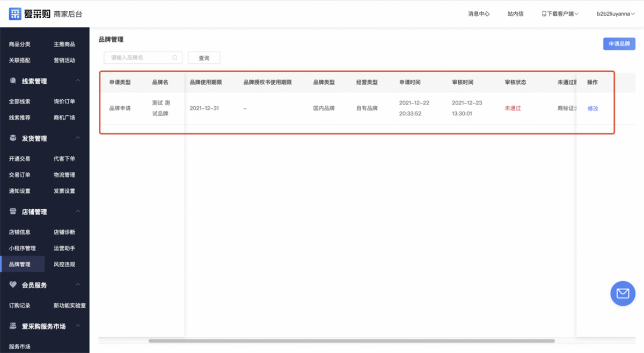Image resolution: width=644 pixels, height=353 pixels.
Task: Click the 查询 button
Action: [x=204, y=58]
